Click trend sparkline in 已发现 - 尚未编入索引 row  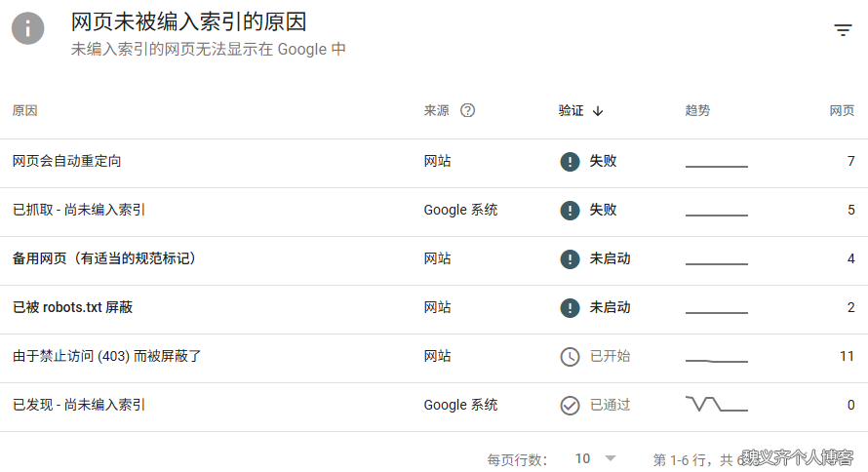pyautogui.click(x=717, y=404)
